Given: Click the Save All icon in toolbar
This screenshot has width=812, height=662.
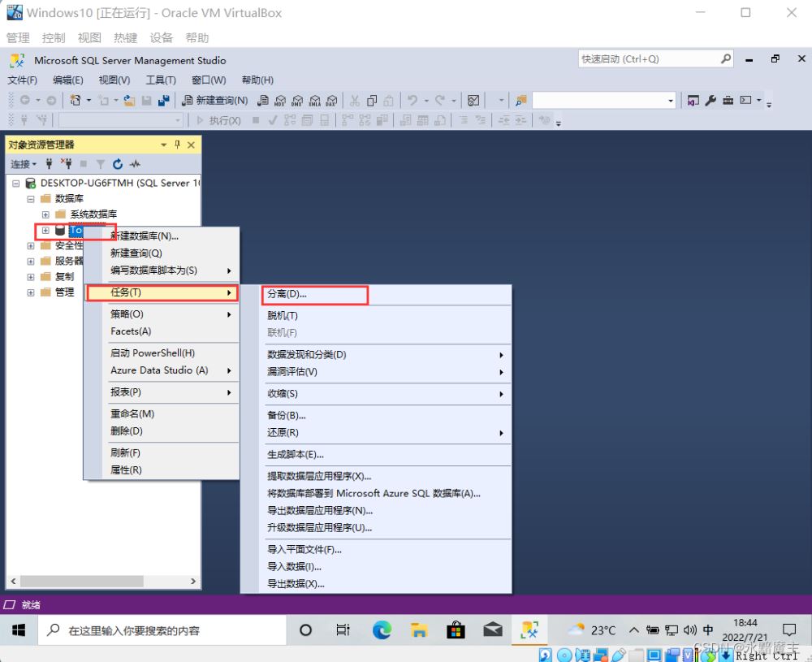Looking at the screenshot, I should [164, 101].
